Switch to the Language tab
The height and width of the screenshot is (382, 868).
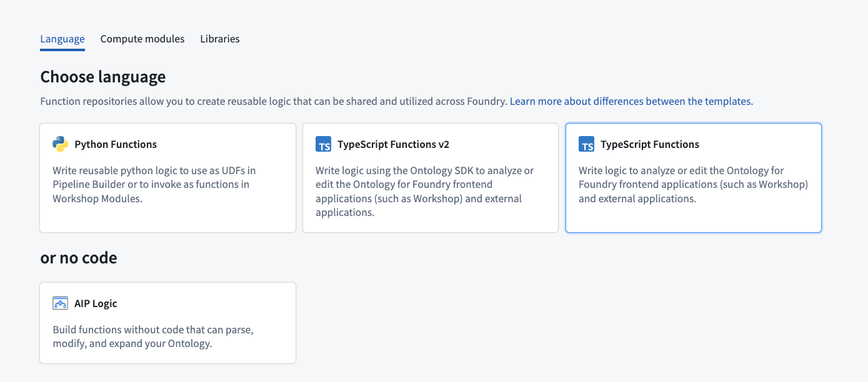pyautogui.click(x=62, y=39)
